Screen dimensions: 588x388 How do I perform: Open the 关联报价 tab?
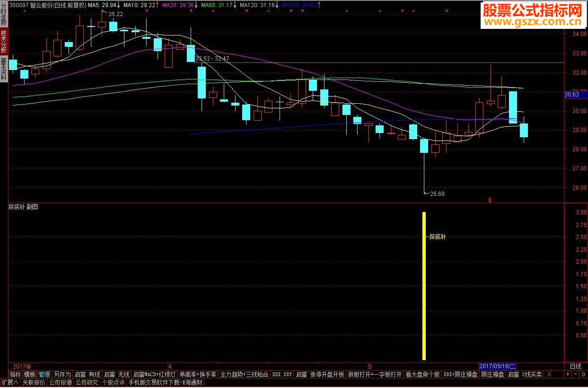point(34,383)
